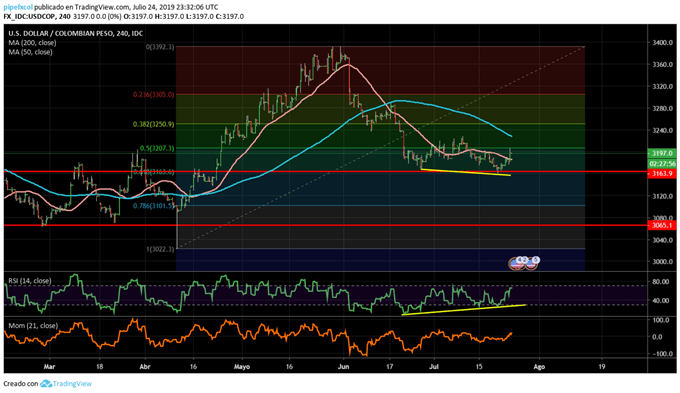680x393 pixels.
Task: Click the Ago date axis label
Action: pyautogui.click(x=539, y=367)
